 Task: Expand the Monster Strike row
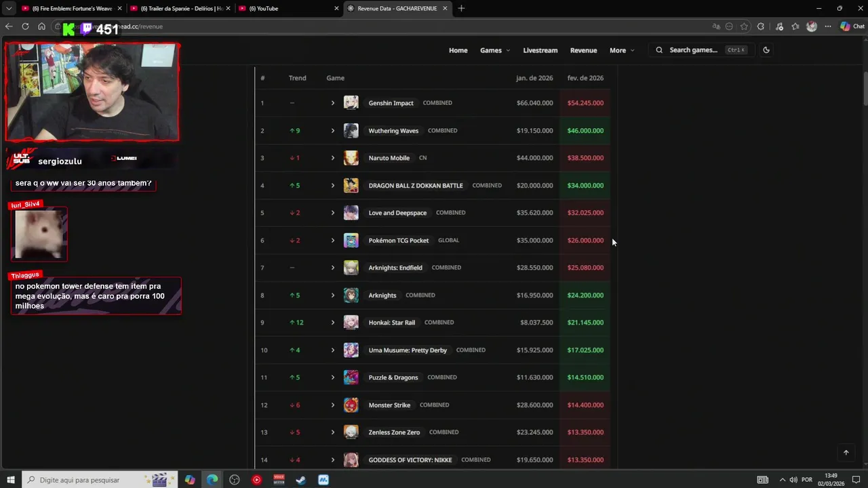tap(332, 405)
